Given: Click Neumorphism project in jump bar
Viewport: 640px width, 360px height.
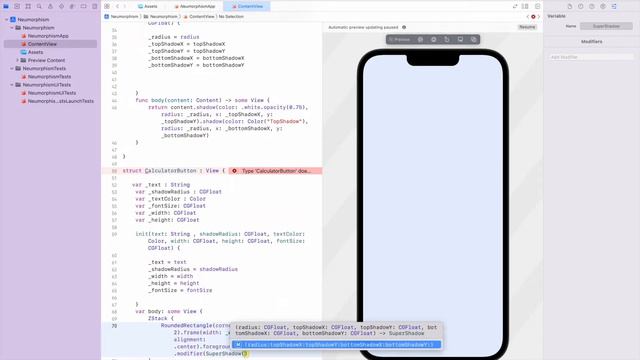Looking at the screenshot, I should [x=121, y=17].
